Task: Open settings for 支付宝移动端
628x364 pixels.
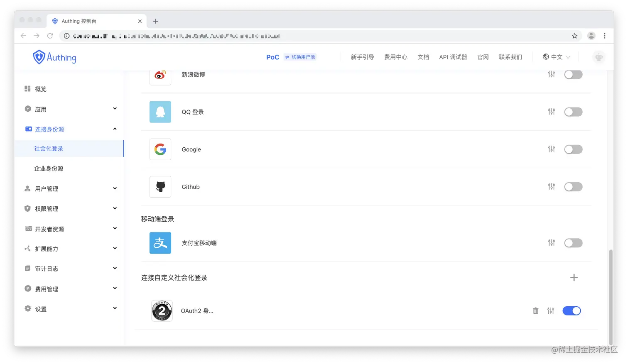Action: pos(551,242)
